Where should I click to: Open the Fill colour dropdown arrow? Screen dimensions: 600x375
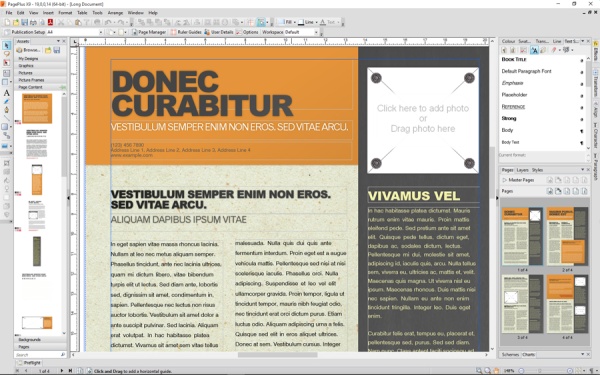point(294,22)
